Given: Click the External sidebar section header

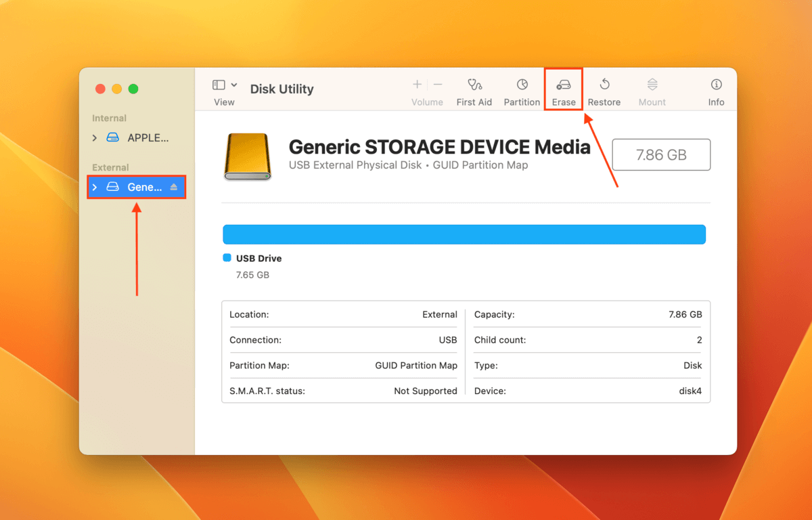Looking at the screenshot, I should tap(110, 168).
